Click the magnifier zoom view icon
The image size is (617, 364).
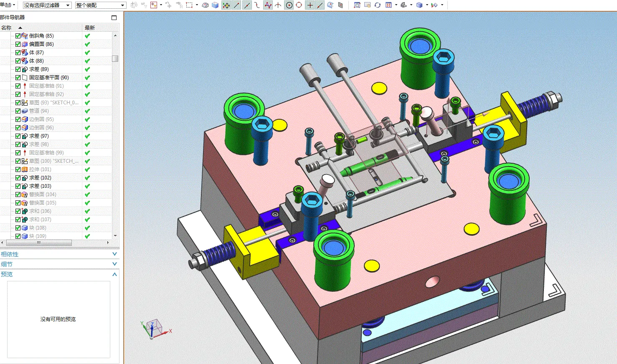357,5
